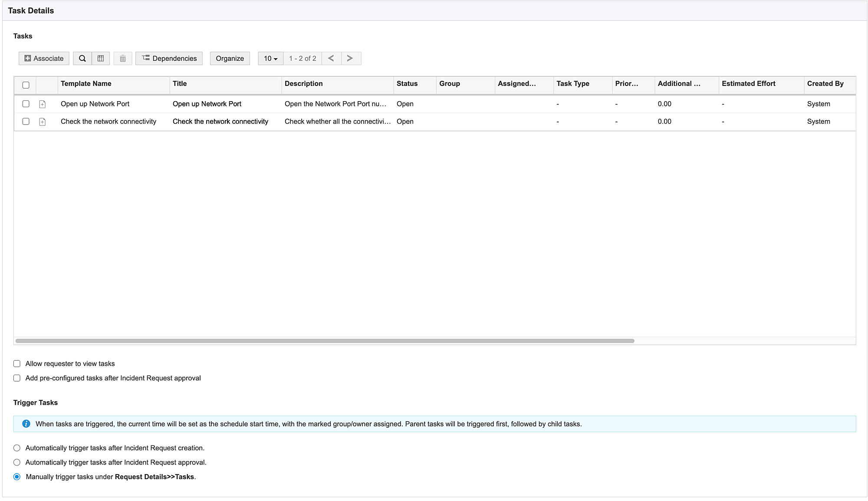Click the horizontal scrollbar under the table
The image size is (868, 501).
coord(325,341)
